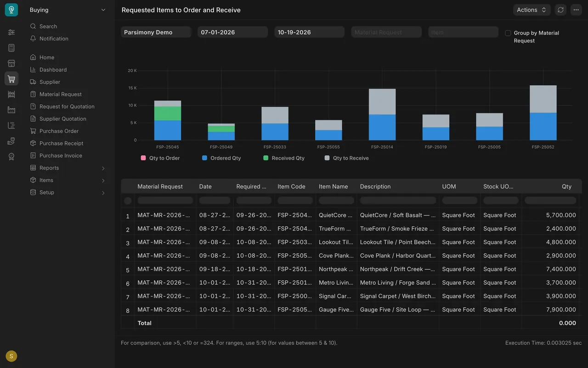
Task: Open the Accounting calculator module icon
Action: click(11, 48)
